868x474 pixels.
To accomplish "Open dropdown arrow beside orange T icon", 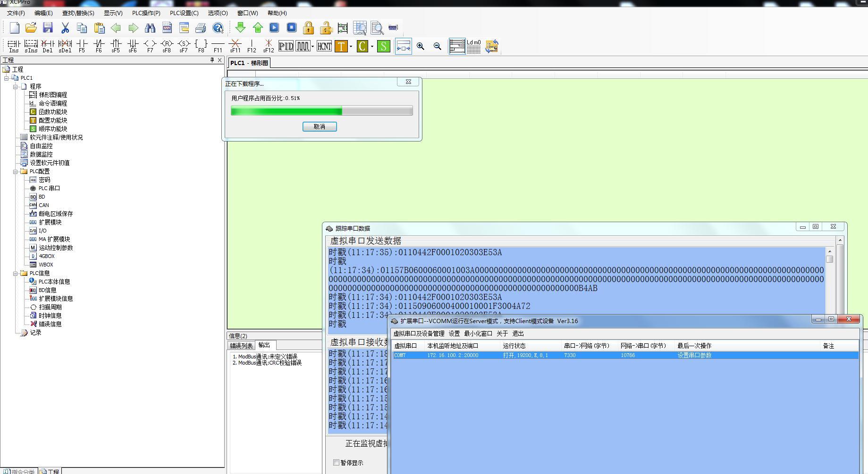I will [x=351, y=46].
